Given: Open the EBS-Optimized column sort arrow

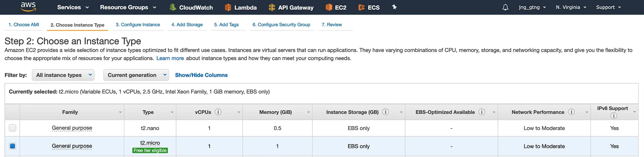Looking at the screenshot, I should [494, 112].
